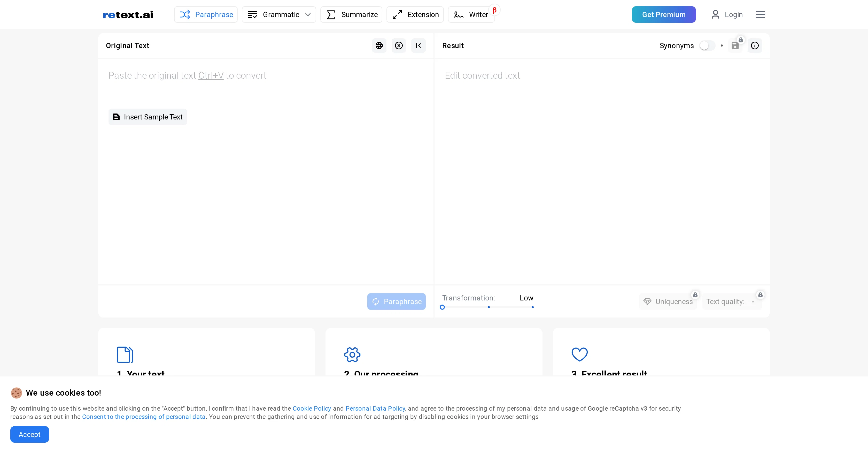The image size is (868, 453).
Task: Clear original text with the X icon
Action: (399, 46)
